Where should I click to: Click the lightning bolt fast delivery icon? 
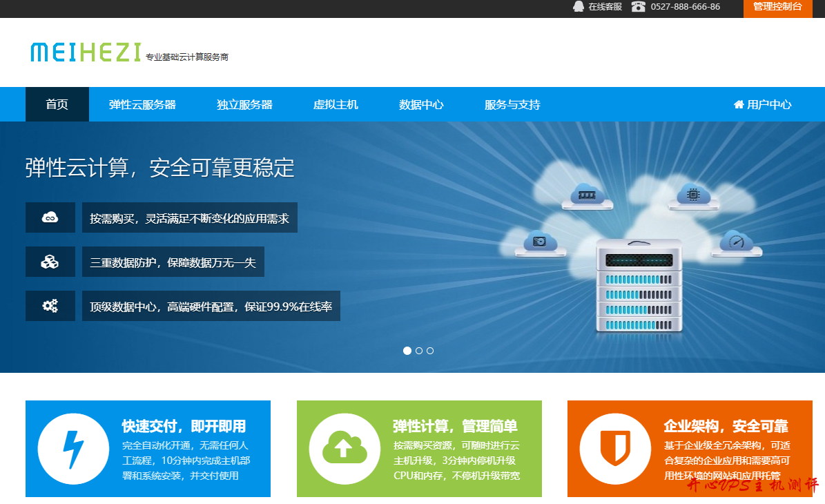[72, 449]
